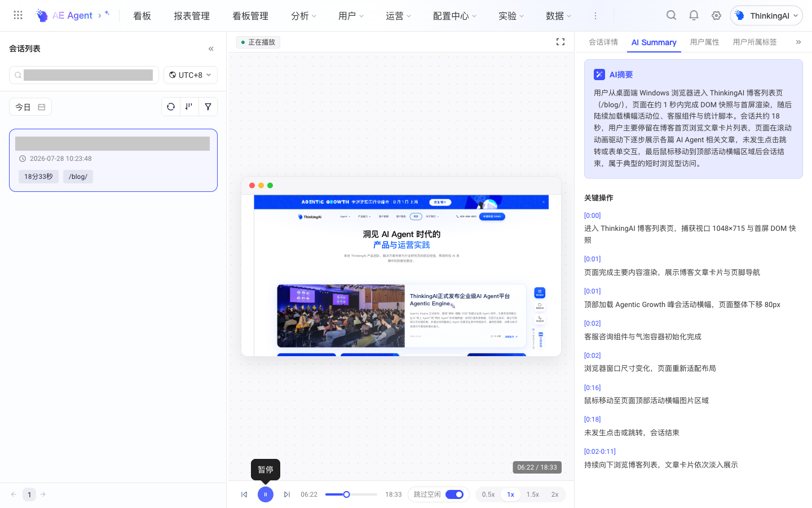Refresh the session list

171,107
